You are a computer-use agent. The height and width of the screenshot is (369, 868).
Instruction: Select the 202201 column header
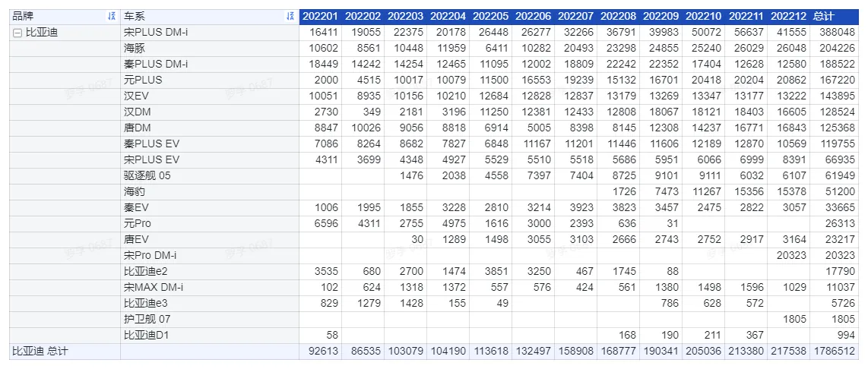point(321,17)
